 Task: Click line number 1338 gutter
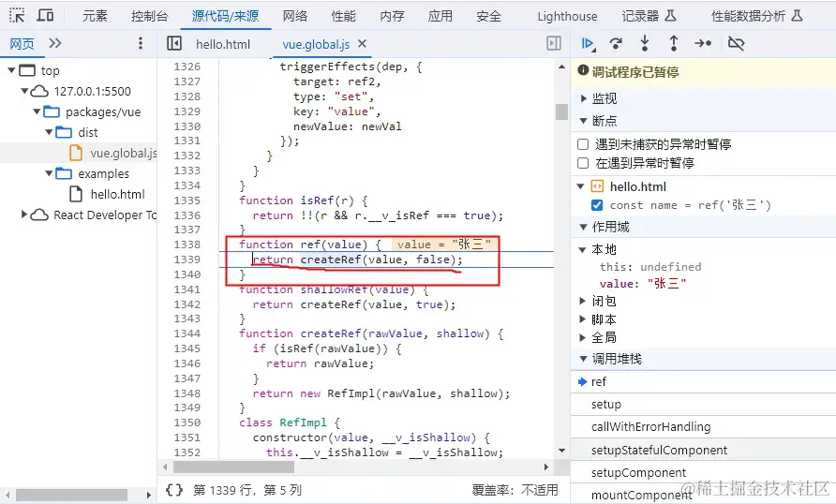(x=187, y=245)
